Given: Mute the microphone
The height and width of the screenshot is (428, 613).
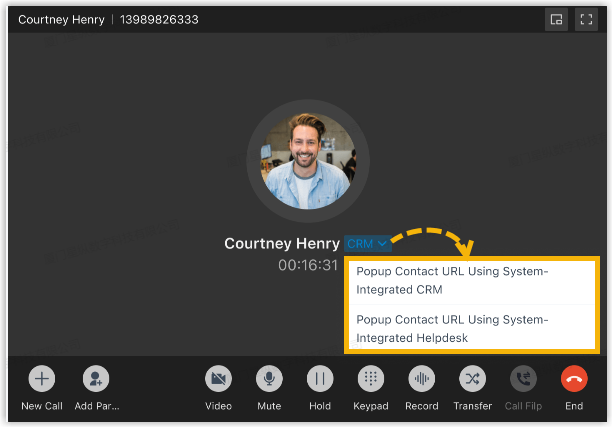Looking at the screenshot, I should pyautogui.click(x=268, y=379).
